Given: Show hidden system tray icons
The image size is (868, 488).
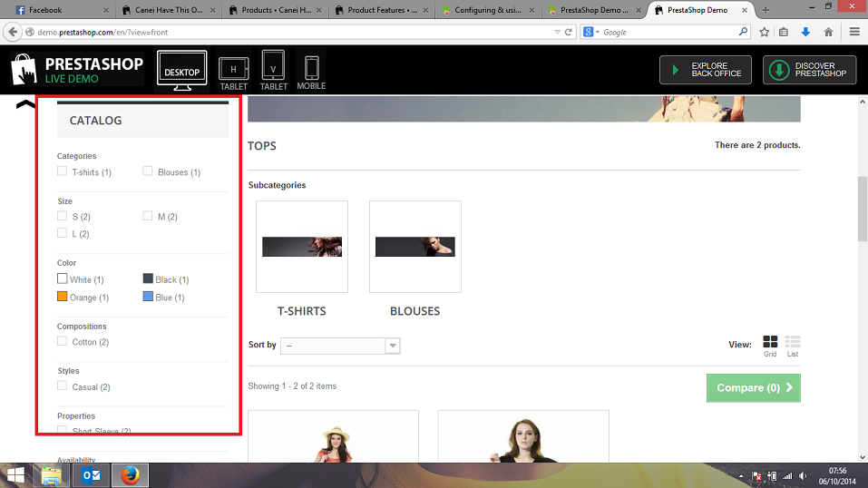Looking at the screenshot, I should (x=741, y=476).
